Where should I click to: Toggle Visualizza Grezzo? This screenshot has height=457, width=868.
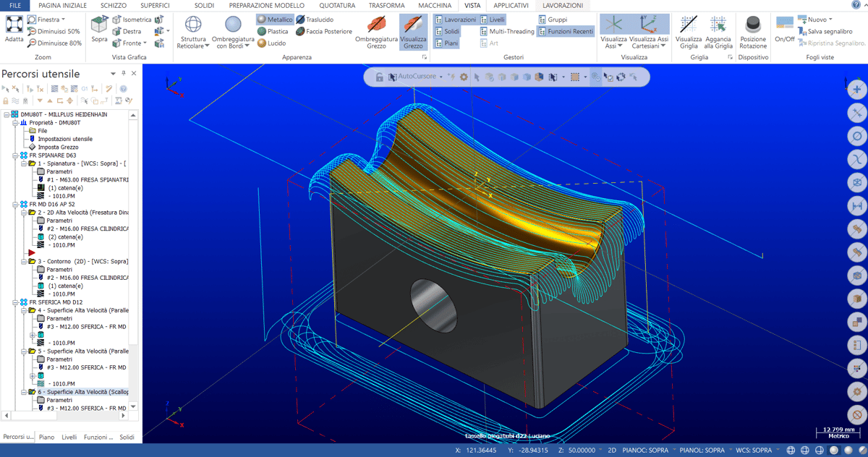pyautogui.click(x=413, y=31)
